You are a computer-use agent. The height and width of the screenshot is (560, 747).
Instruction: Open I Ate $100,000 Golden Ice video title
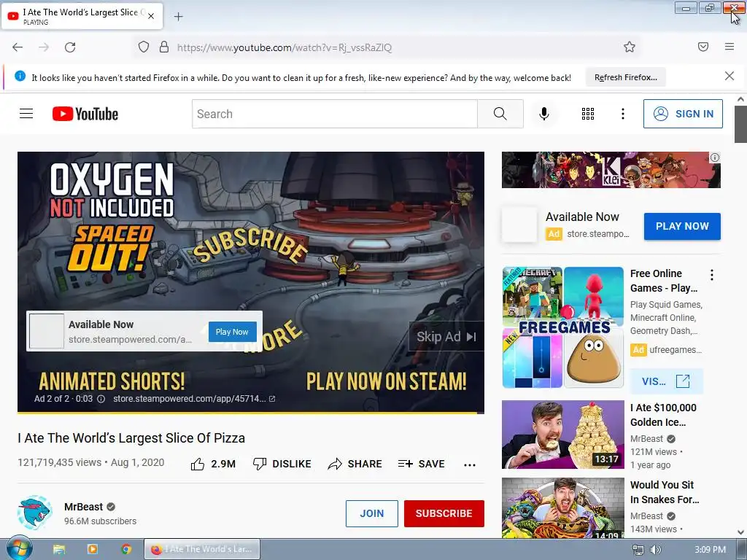[x=663, y=415]
